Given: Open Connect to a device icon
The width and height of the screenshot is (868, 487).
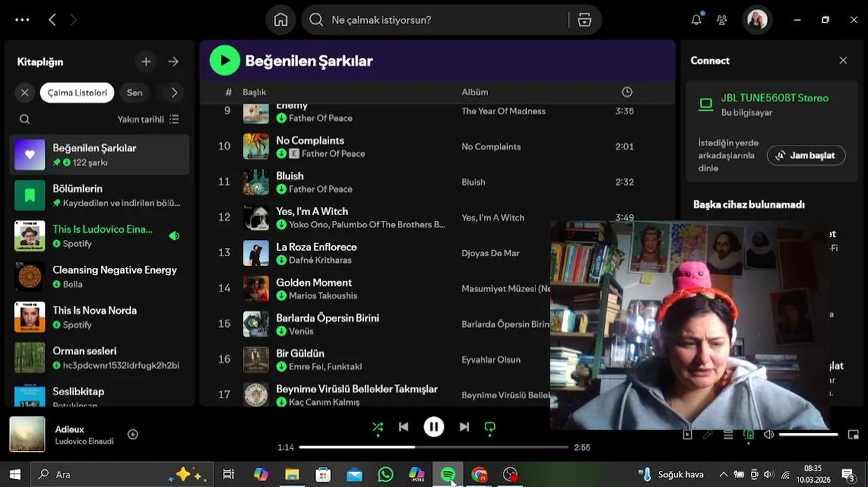Looking at the screenshot, I should [748, 434].
